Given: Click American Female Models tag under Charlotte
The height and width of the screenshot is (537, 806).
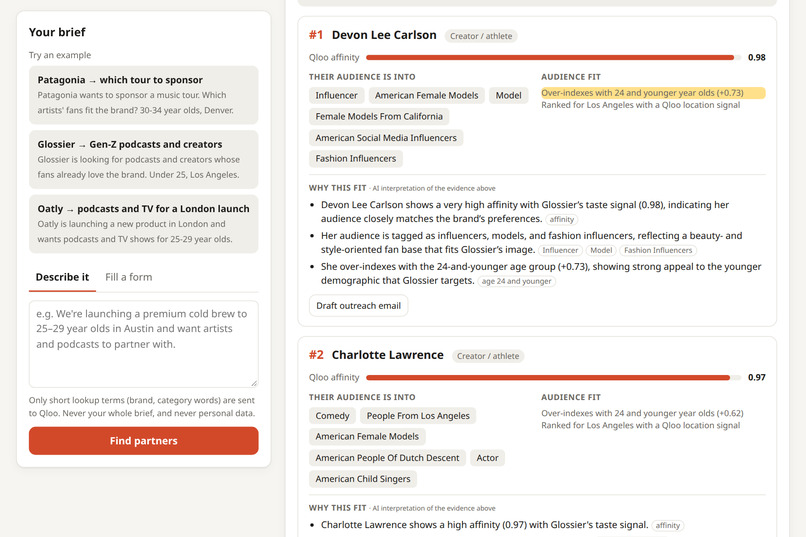Looking at the screenshot, I should [x=367, y=437].
